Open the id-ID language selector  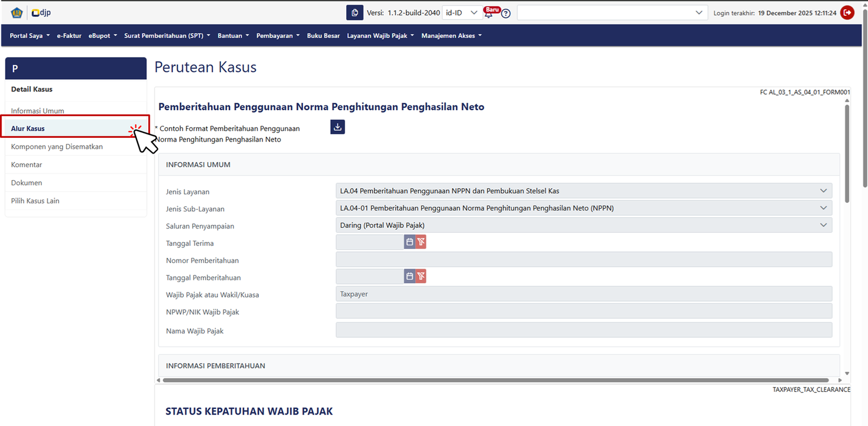462,12
